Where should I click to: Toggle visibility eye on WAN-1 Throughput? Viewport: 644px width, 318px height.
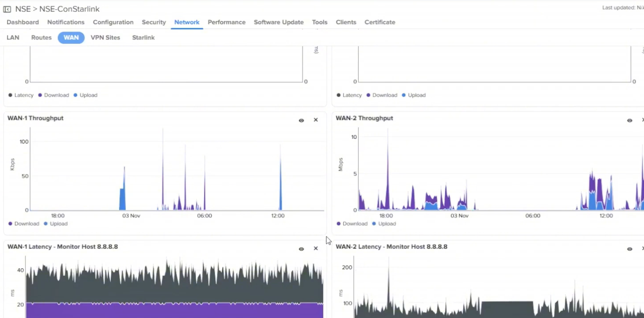click(x=301, y=120)
